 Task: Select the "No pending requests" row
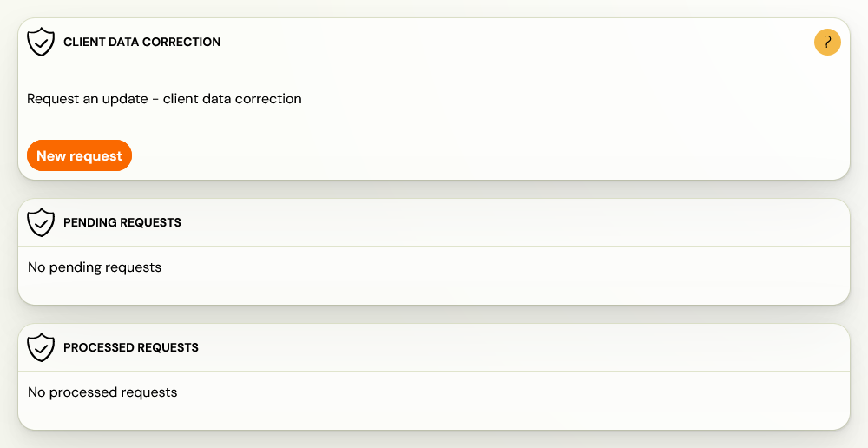(434, 267)
